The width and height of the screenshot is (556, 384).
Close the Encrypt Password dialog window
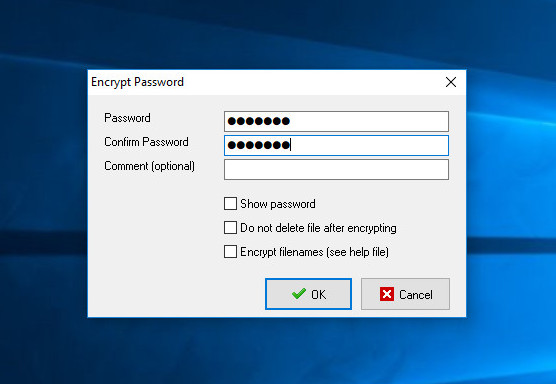(x=451, y=82)
